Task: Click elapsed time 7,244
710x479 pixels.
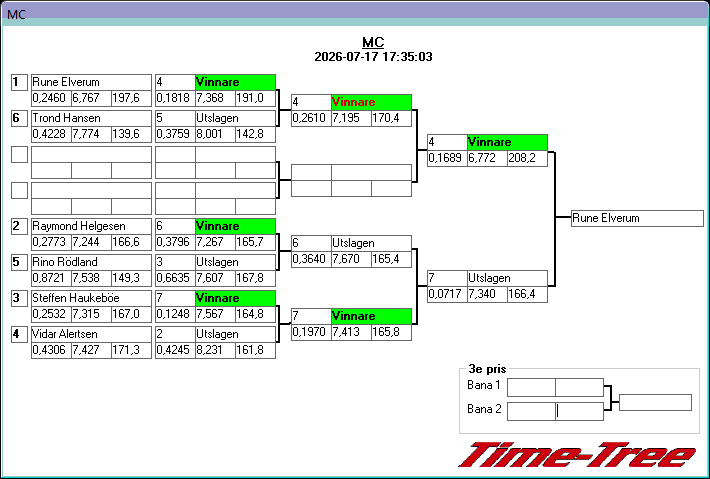Action: (x=91, y=242)
